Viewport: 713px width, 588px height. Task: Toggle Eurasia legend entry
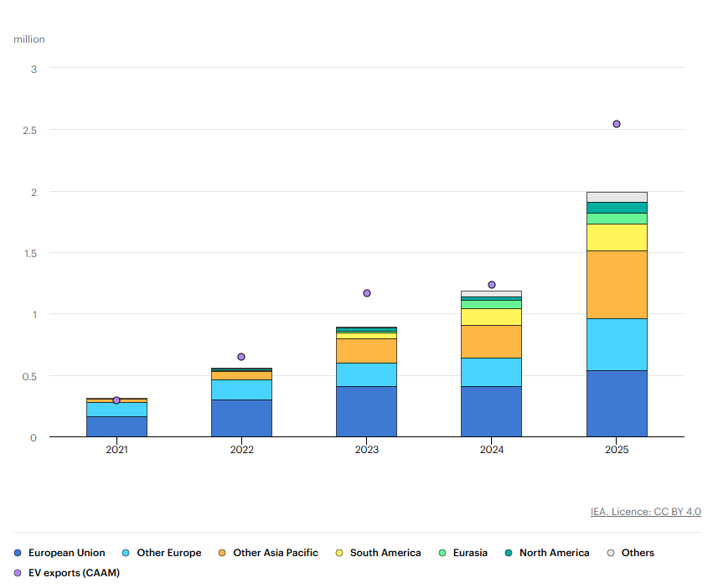(462, 553)
